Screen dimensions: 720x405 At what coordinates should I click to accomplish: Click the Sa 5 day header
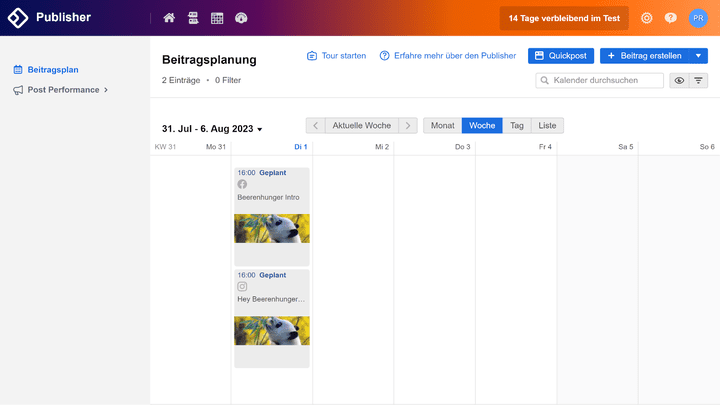click(x=625, y=147)
